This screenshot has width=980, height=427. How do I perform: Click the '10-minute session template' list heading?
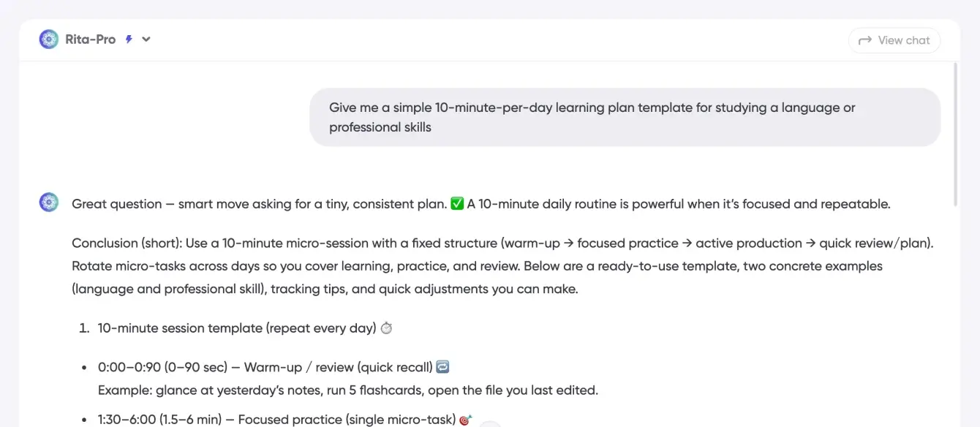tap(236, 328)
